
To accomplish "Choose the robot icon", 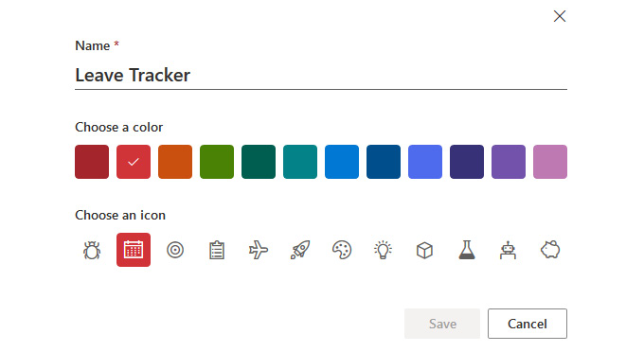I will pyautogui.click(x=509, y=250).
